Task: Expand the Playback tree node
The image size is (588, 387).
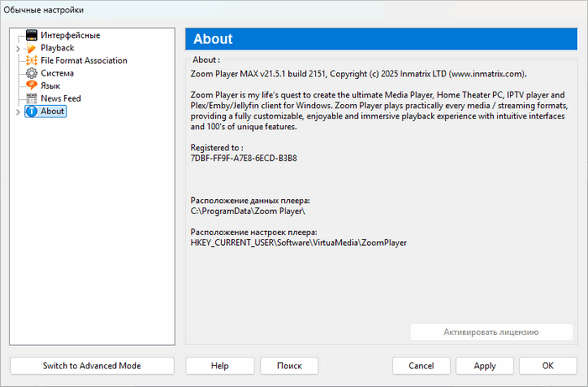Action: pos(18,49)
